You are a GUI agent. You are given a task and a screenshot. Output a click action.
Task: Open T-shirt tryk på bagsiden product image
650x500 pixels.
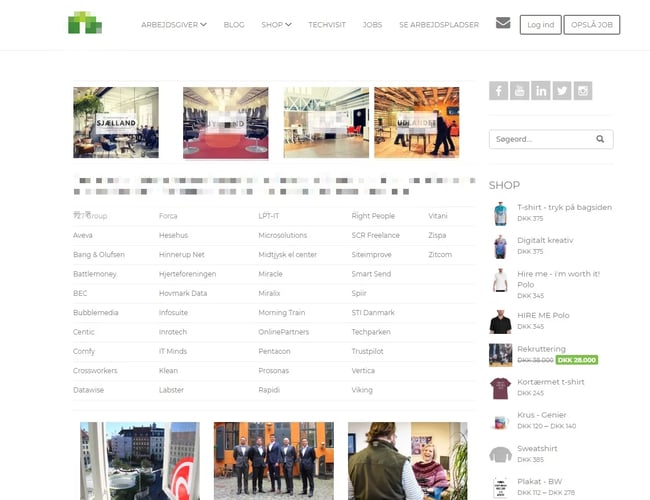pyautogui.click(x=500, y=213)
